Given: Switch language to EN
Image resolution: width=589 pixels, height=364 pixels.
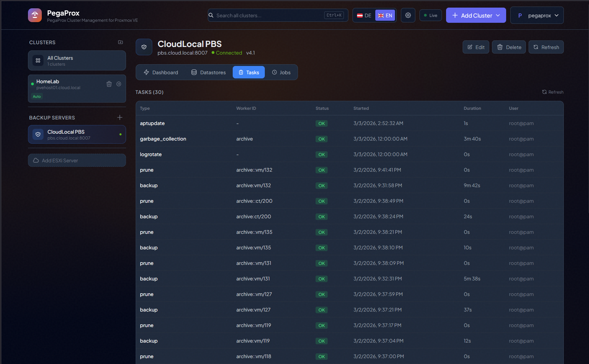Looking at the screenshot, I should tap(385, 16).
